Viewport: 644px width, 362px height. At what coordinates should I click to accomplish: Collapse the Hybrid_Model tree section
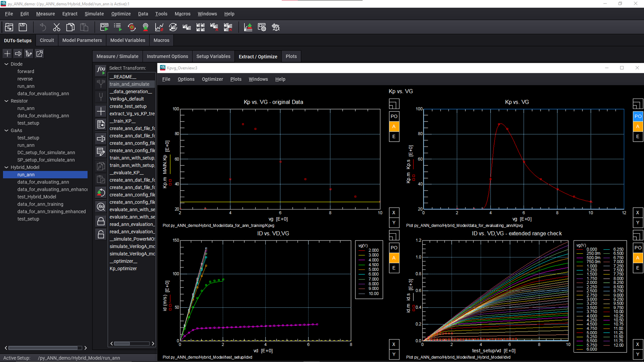coord(6,167)
